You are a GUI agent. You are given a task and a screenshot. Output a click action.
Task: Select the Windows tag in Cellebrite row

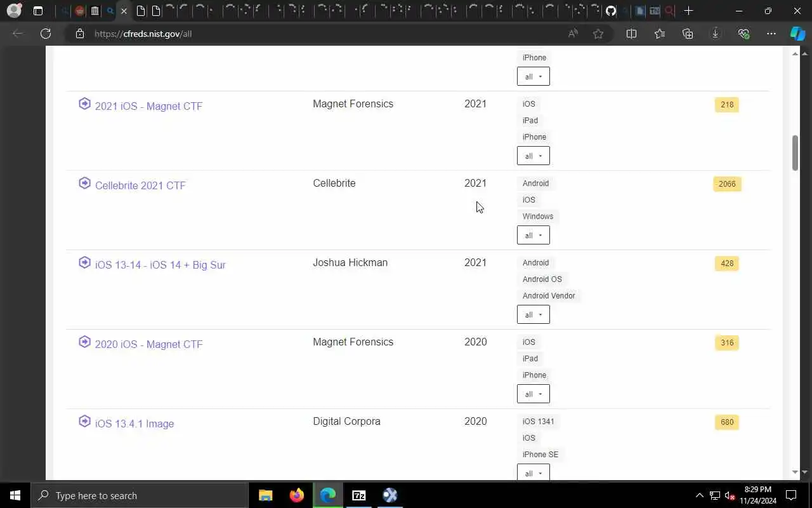[x=538, y=217]
